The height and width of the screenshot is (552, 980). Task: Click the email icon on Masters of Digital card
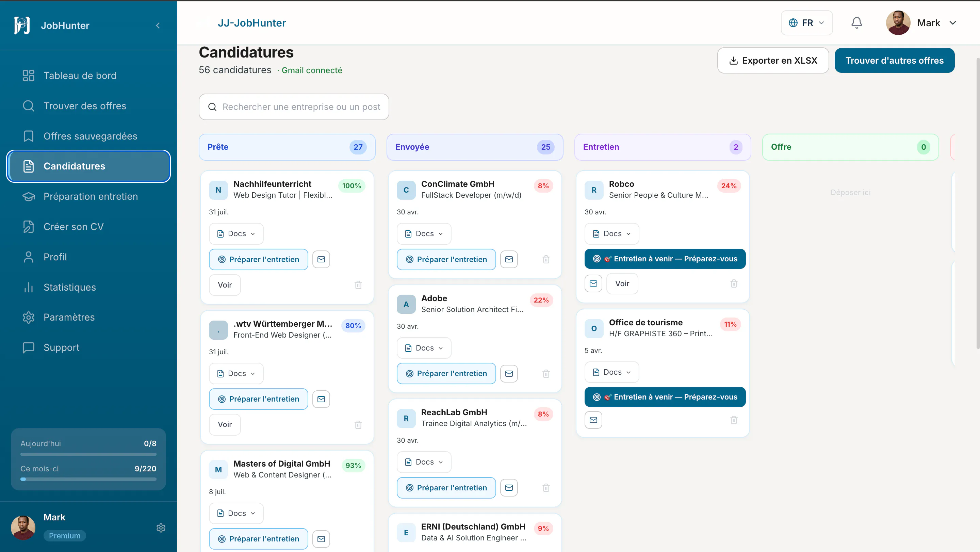(321, 539)
